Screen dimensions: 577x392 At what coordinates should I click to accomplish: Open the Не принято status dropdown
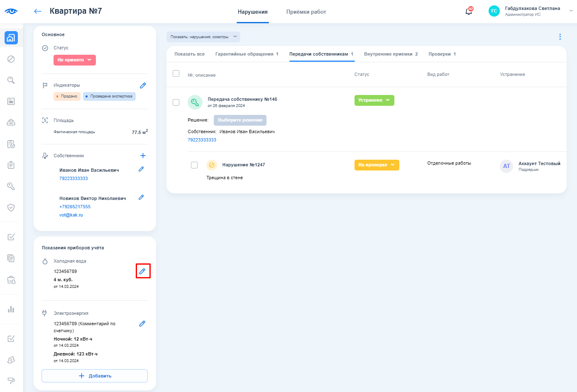point(75,60)
